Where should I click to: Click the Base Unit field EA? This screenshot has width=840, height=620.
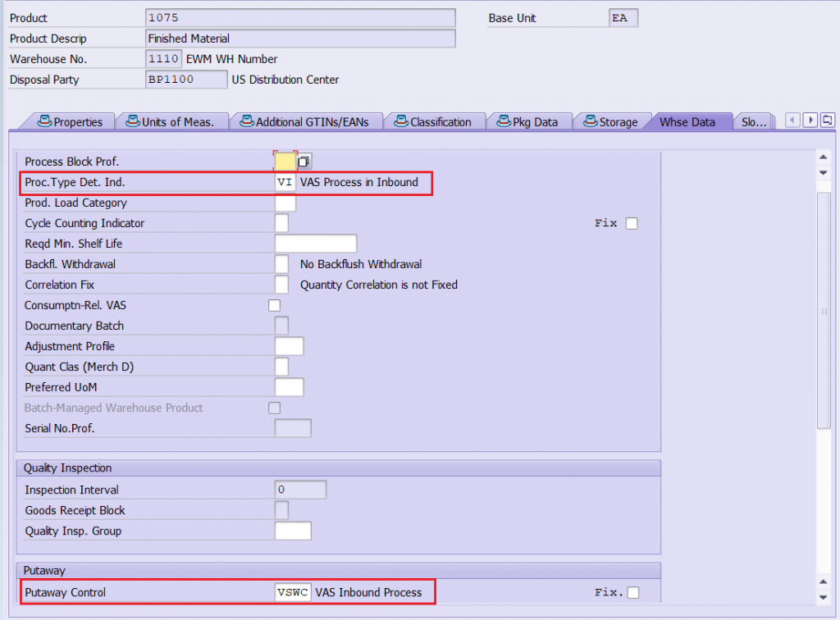pyautogui.click(x=623, y=18)
